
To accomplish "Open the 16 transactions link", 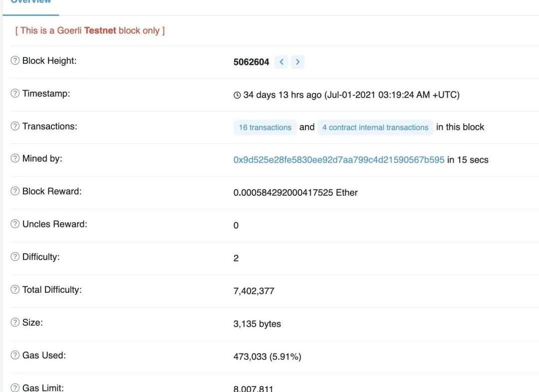I will click(x=265, y=127).
